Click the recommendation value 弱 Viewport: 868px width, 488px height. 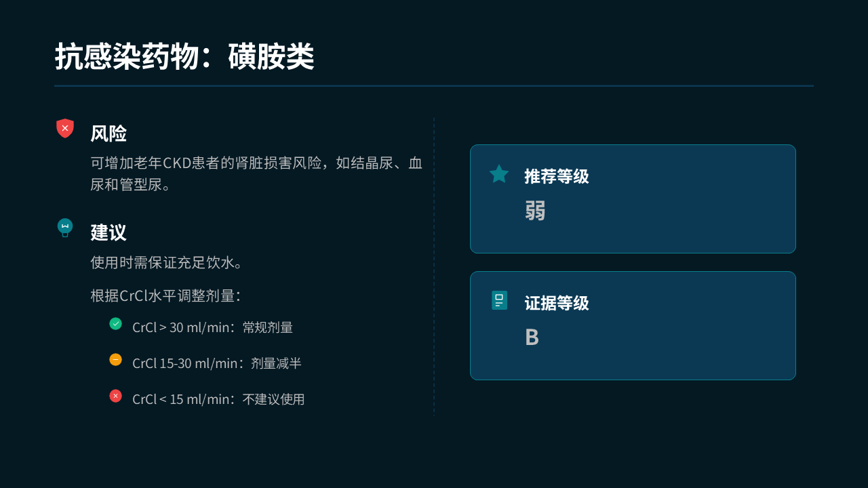(535, 210)
